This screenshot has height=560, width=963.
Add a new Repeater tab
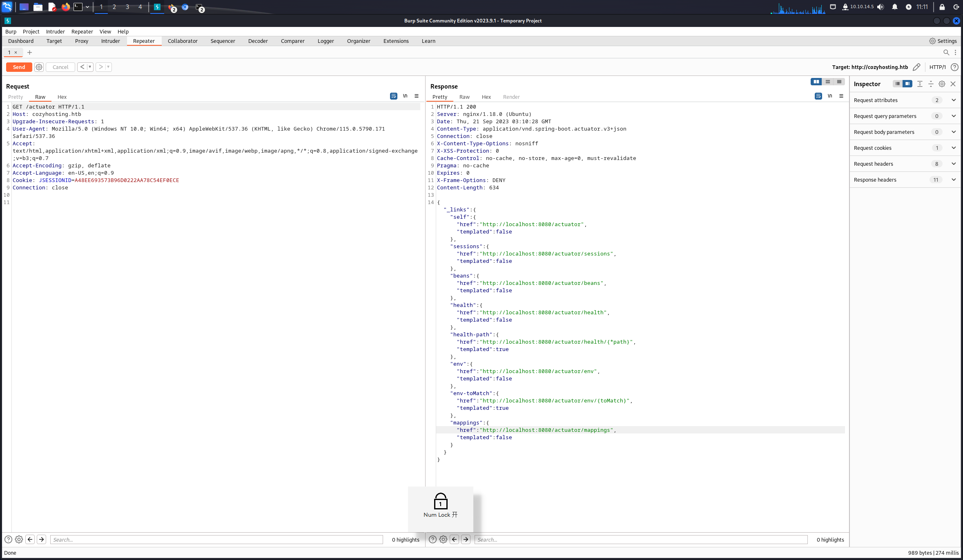click(29, 52)
